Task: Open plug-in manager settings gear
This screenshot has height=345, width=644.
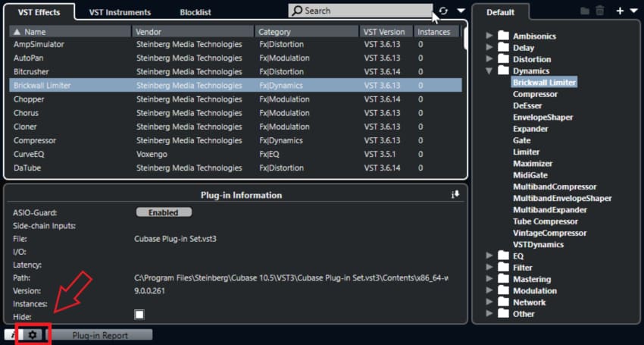Action: [x=33, y=334]
